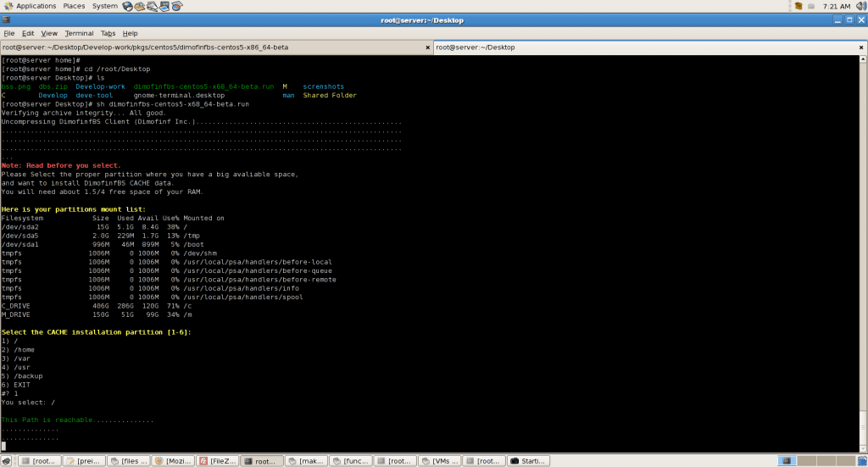Click option '3) /var' in the list

click(15, 359)
